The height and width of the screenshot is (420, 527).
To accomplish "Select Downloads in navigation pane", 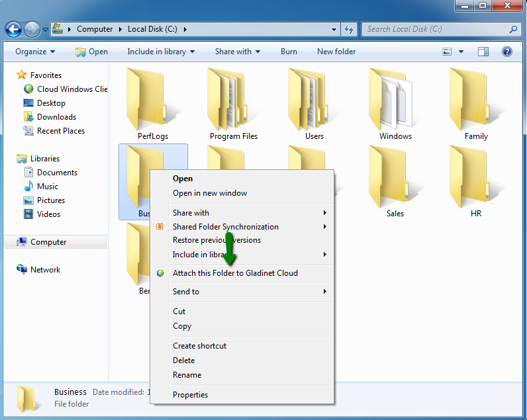I will 50,117.
